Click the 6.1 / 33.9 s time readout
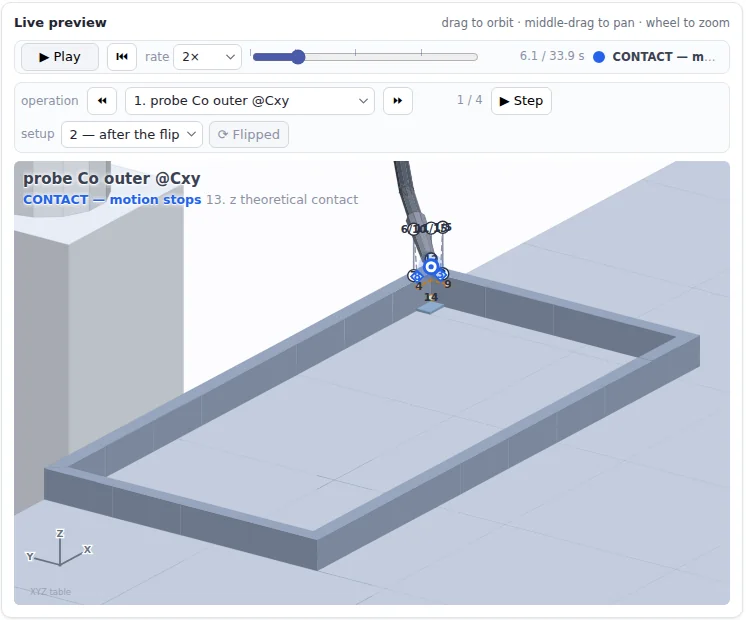The width and height of the screenshot is (746, 620). pos(552,56)
